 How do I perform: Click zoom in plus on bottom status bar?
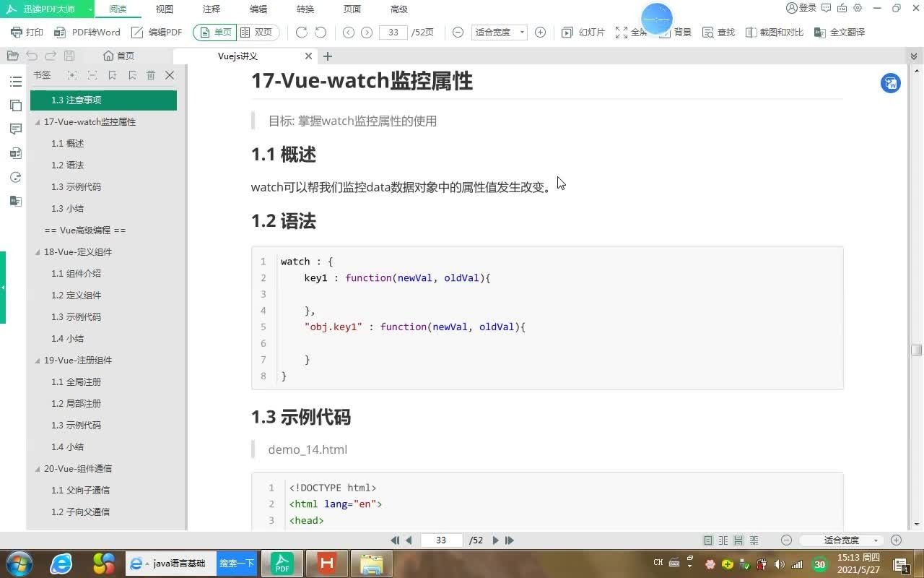895,540
